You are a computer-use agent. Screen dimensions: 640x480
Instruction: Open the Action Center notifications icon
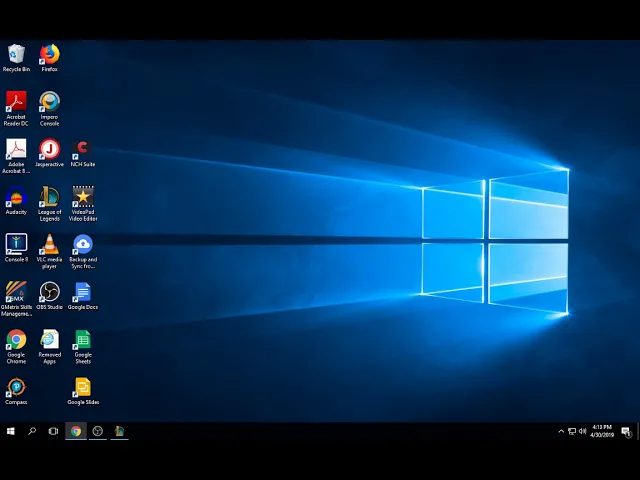click(626, 431)
